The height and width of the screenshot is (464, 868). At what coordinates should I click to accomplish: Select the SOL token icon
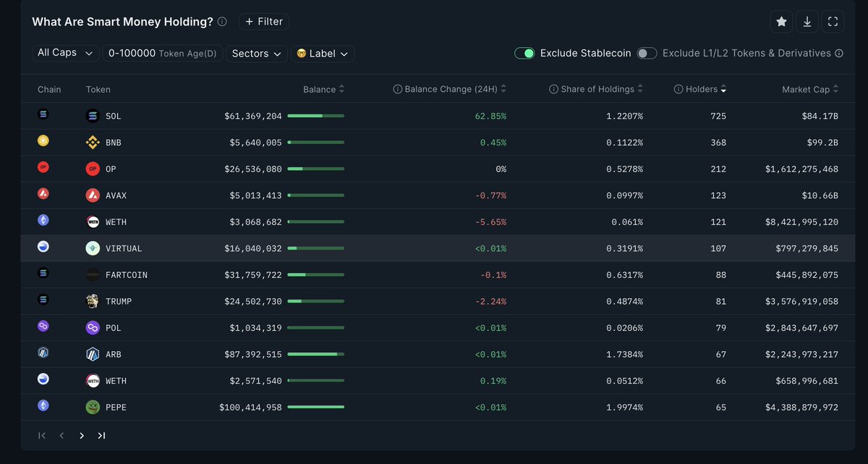[93, 115]
